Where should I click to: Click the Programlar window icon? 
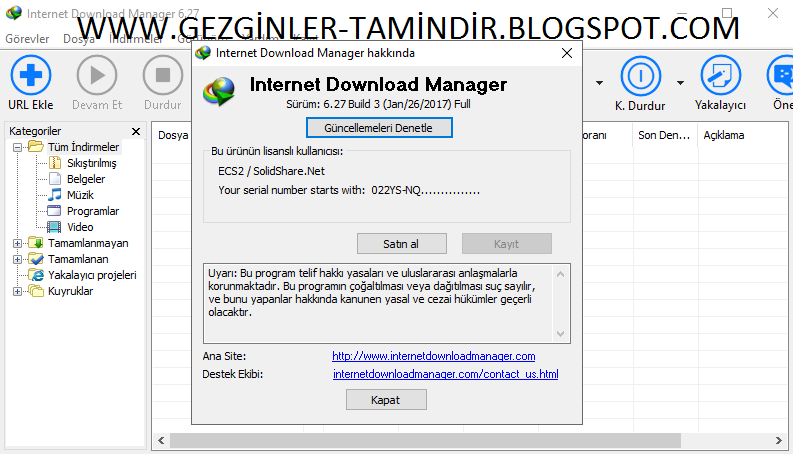(x=54, y=211)
